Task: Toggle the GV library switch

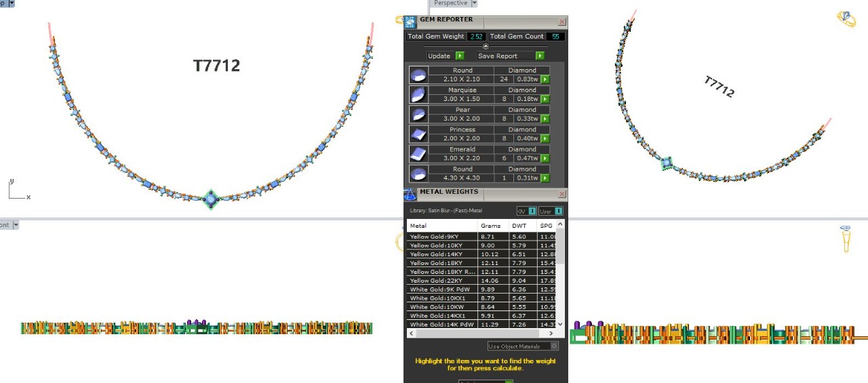Action: tap(526, 211)
